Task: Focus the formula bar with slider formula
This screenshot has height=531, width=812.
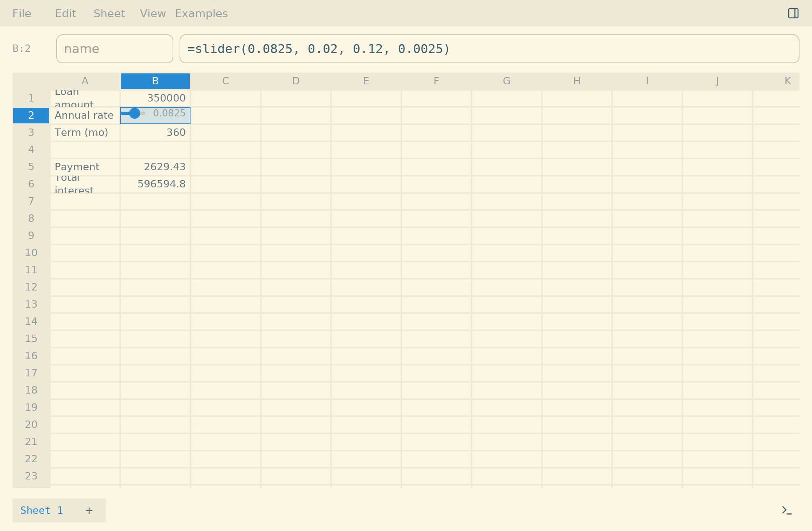Action: coord(489,49)
